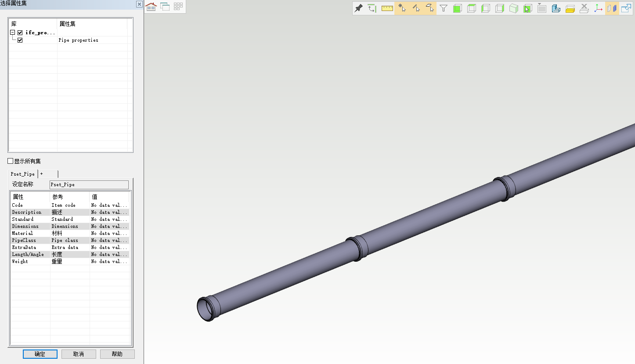Click the value cell in the Weight row
The image size is (635, 364).
(x=109, y=261)
